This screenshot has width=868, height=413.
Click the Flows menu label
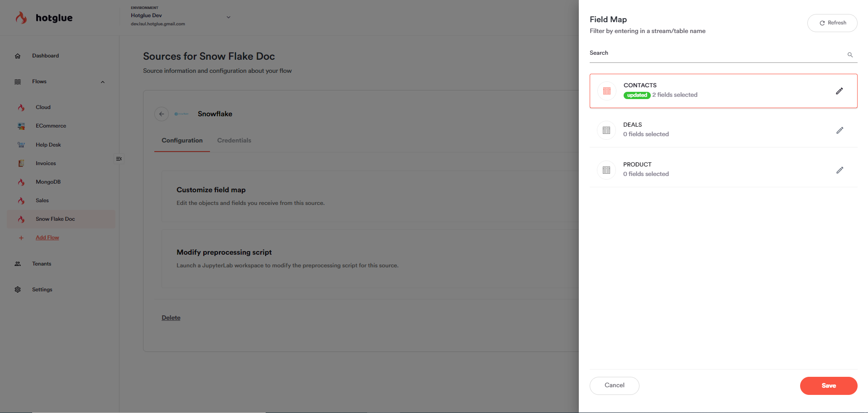point(39,81)
